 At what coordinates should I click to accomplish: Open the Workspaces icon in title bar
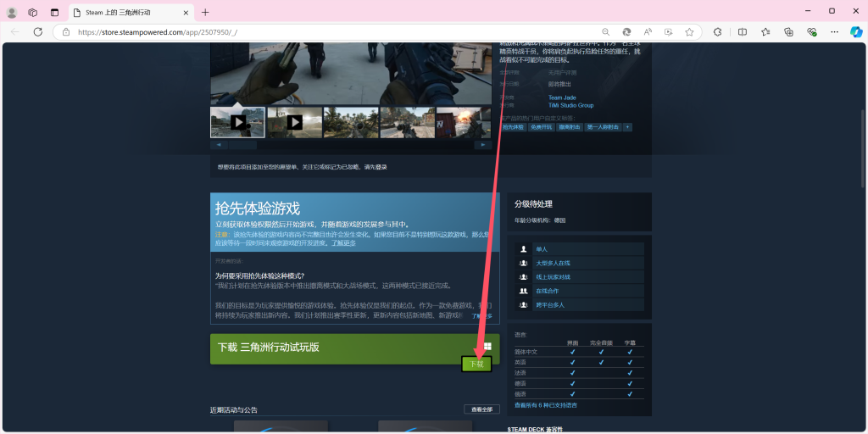(x=33, y=12)
